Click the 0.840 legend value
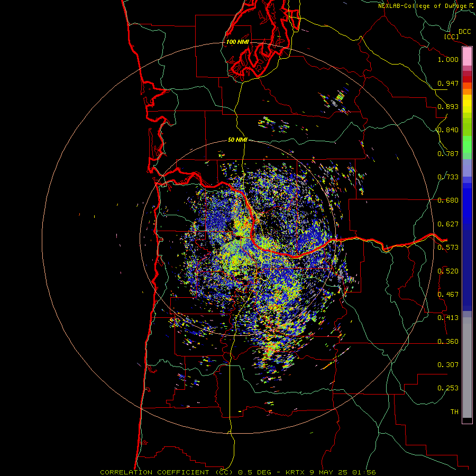476x476 pixels. (448, 130)
